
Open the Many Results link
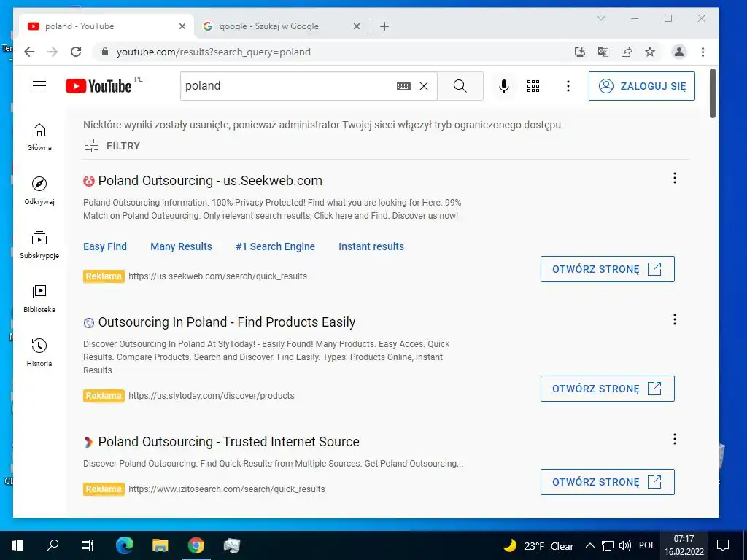coord(181,246)
